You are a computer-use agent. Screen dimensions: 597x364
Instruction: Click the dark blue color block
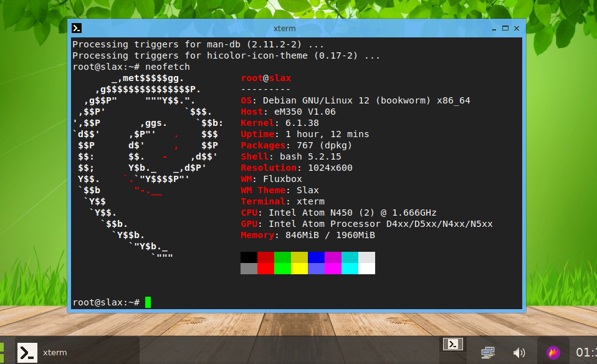317,257
